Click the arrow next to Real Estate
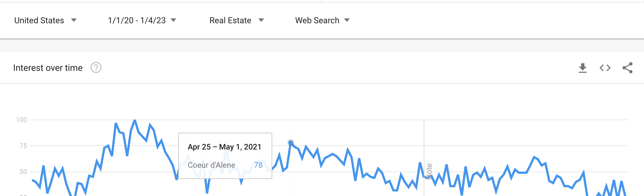 tap(261, 20)
